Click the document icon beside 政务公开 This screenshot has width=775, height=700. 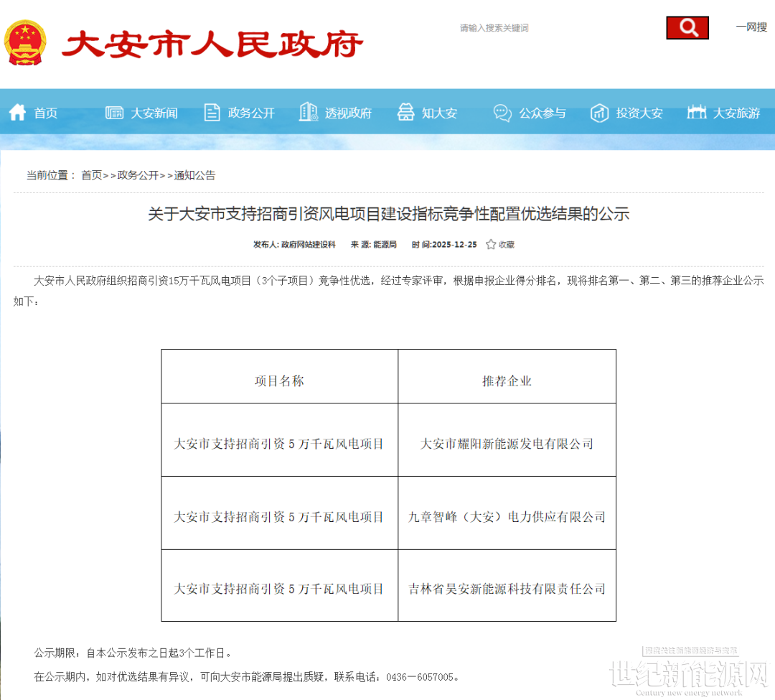tap(212, 113)
